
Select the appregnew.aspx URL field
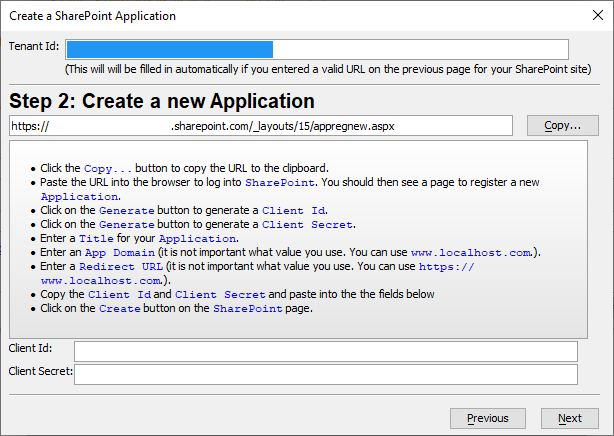[261, 126]
